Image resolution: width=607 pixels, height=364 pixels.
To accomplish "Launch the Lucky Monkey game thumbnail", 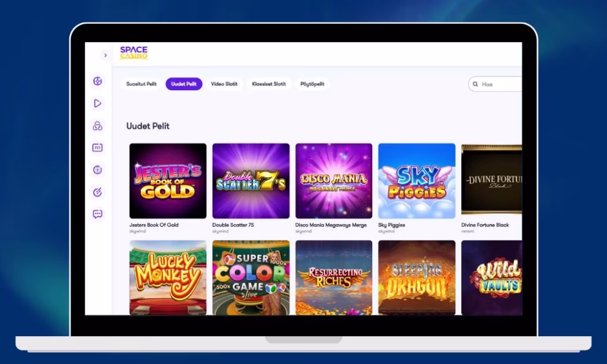I will [x=168, y=277].
